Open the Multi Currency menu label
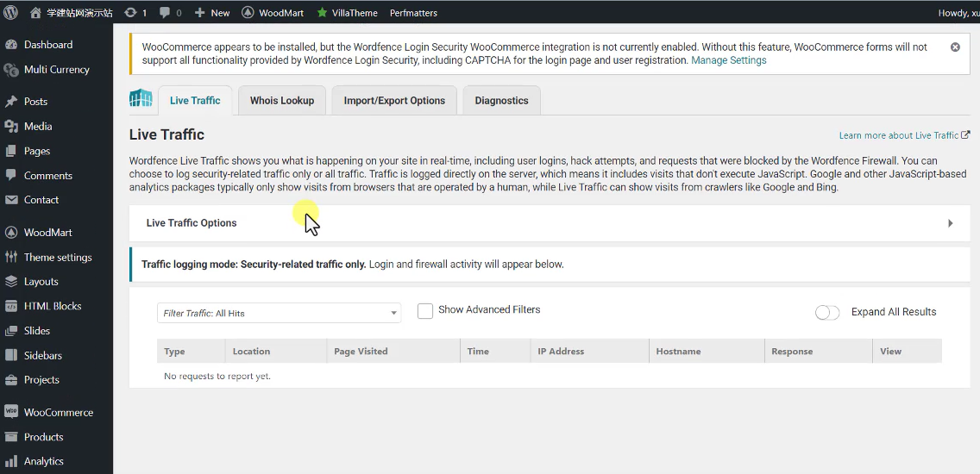Image resolution: width=980 pixels, height=474 pixels. [x=56, y=70]
